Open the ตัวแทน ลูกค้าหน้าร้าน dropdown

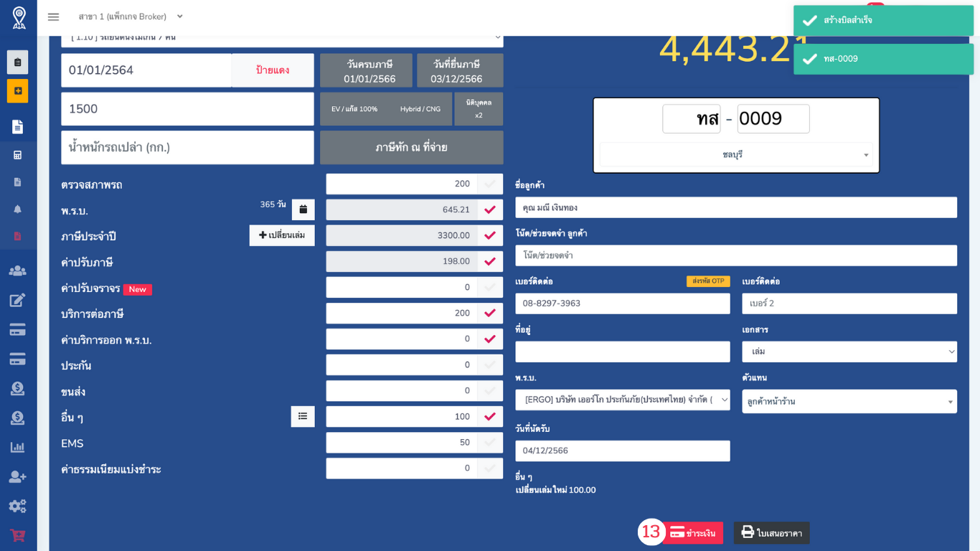click(x=849, y=401)
